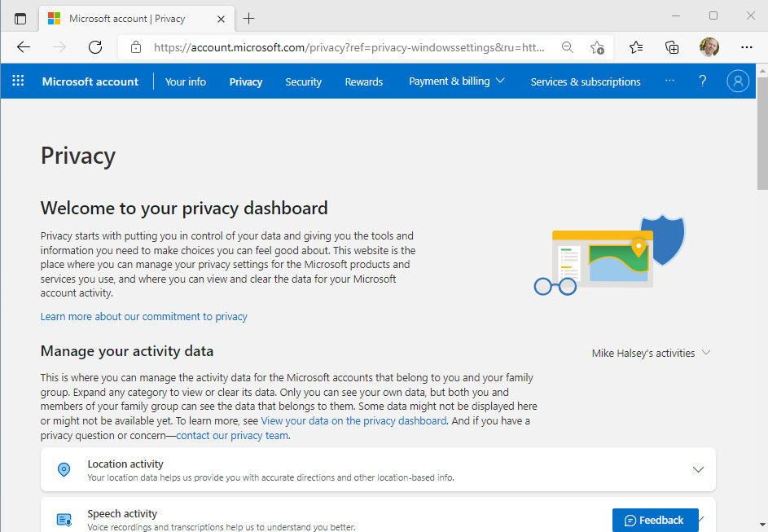Image resolution: width=768 pixels, height=532 pixels.
Task: Add this page to favorites
Action: pos(597,47)
